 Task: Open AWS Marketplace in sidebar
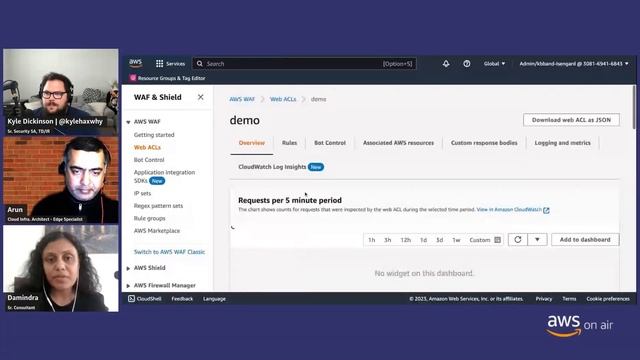(157, 231)
